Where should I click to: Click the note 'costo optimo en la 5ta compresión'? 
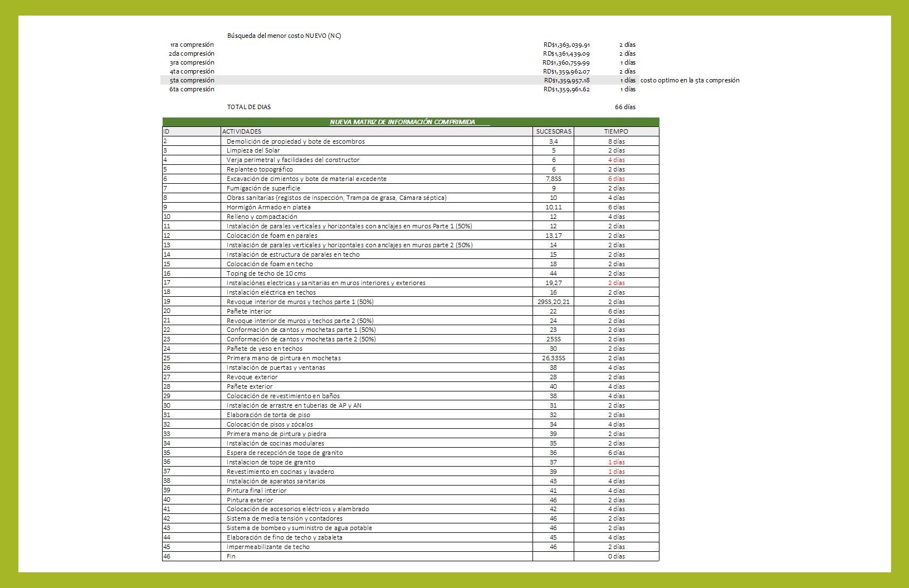(x=690, y=80)
